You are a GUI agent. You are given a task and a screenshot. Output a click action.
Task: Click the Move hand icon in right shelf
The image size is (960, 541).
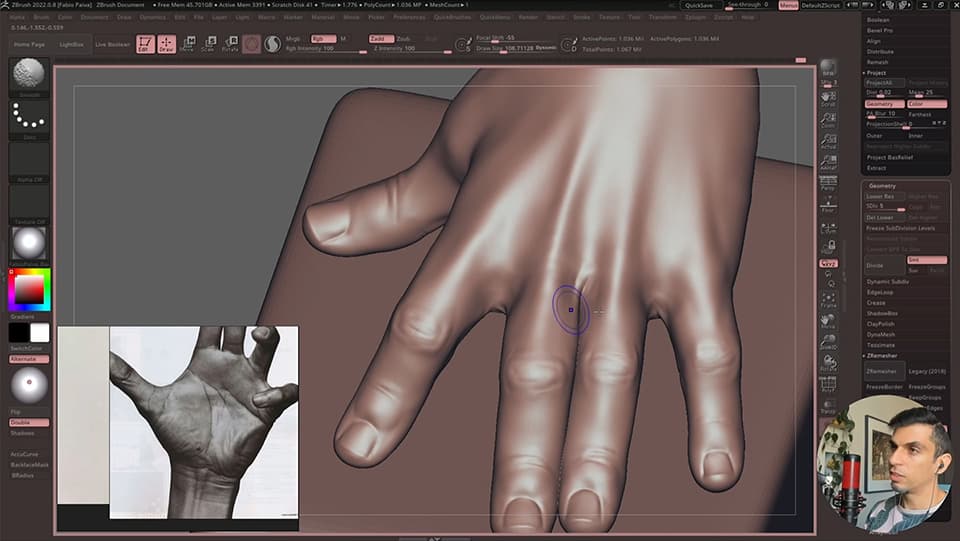(x=828, y=321)
